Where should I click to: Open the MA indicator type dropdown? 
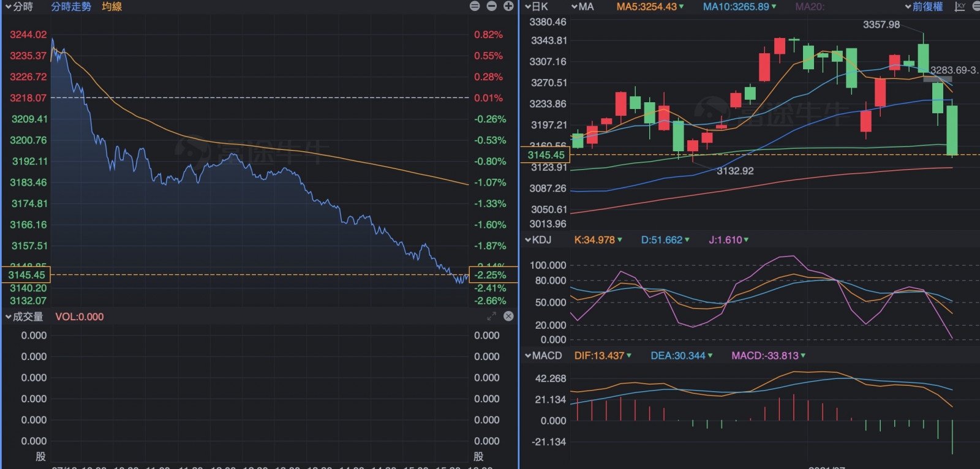click(582, 7)
